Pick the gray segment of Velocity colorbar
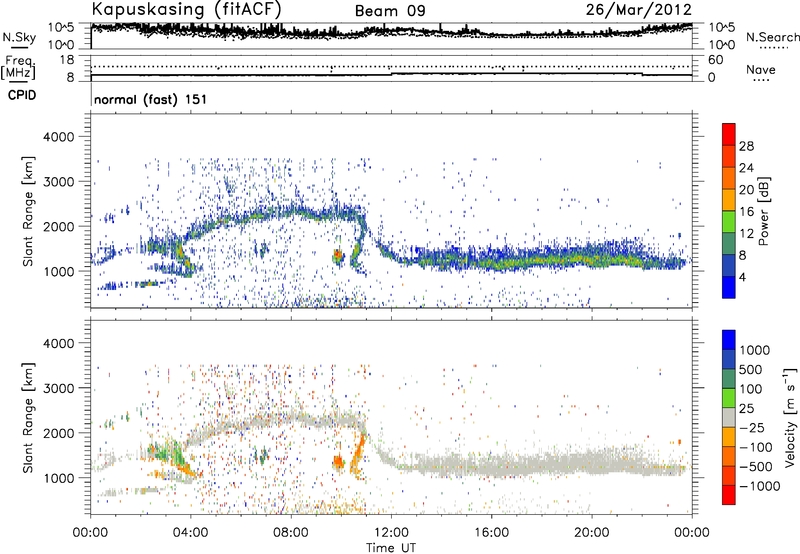This screenshot has width=800, height=554. point(729,417)
